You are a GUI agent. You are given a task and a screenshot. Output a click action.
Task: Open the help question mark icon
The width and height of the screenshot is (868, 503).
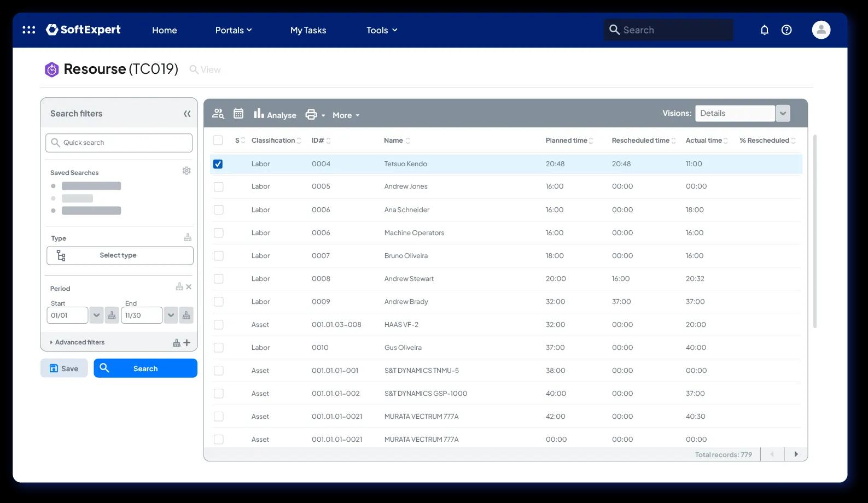coord(787,30)
